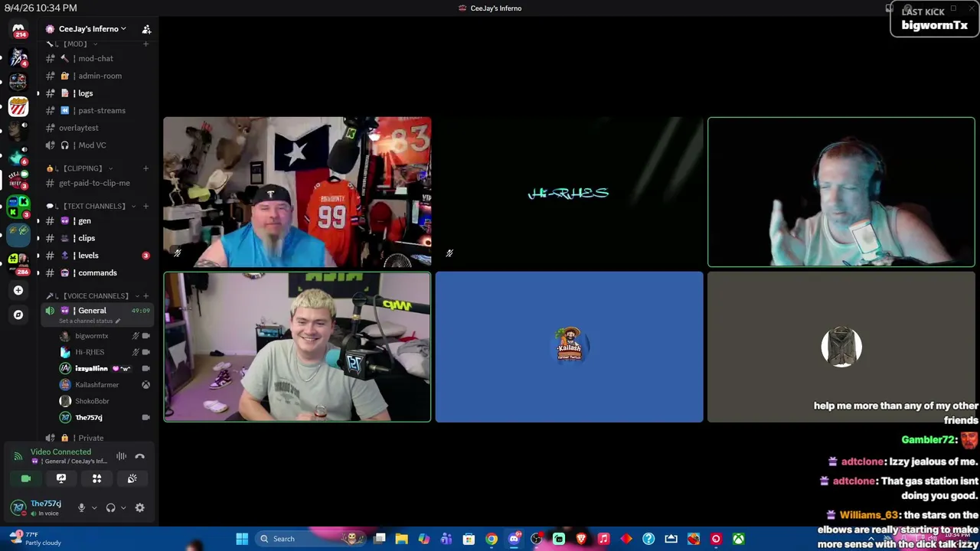Join the Private voice channel
Image resolution: width=980 pixels, height=551 pixels.
coord(97,438)
